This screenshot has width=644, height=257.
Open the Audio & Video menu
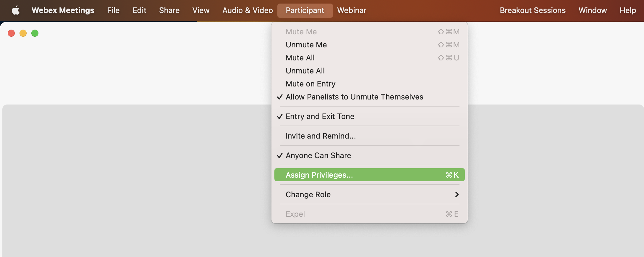point(248,10)
